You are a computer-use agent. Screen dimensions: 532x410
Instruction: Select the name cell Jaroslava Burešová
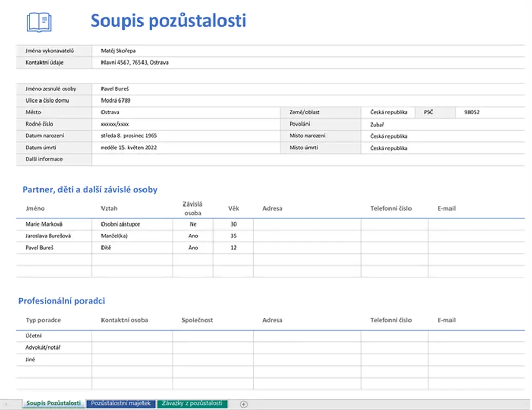54,236
